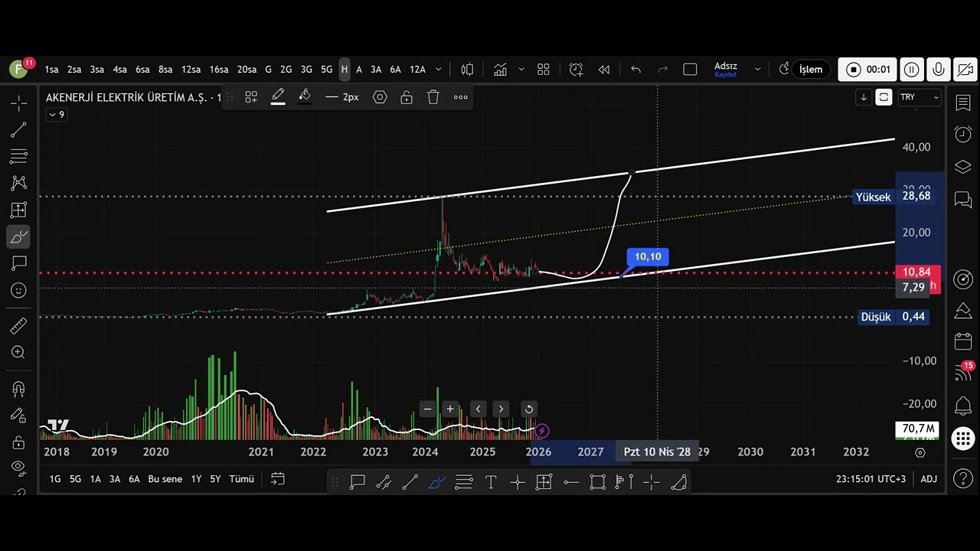Select the ruler measure tool
Screen dimensions: 980x551
(18, 326)
